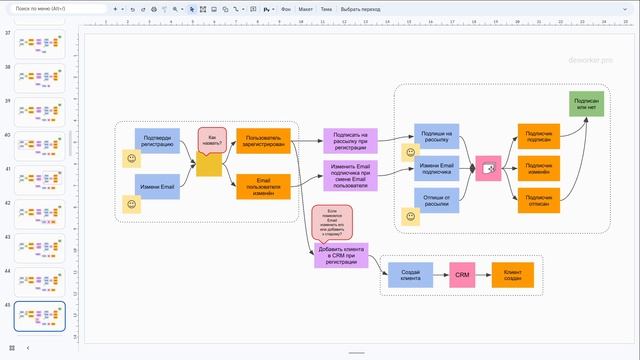640x360 pixels.
Task: Click the Поиск по меню search field
Action: (x=58, y=9)
